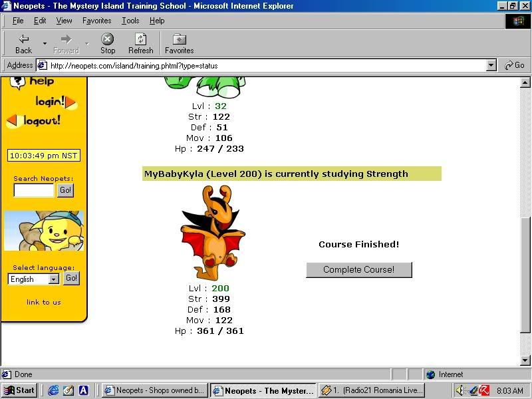Click the IE icon in title bar
Image resolution: width=532 pixels, height=399 pixels.
[6, 6]
